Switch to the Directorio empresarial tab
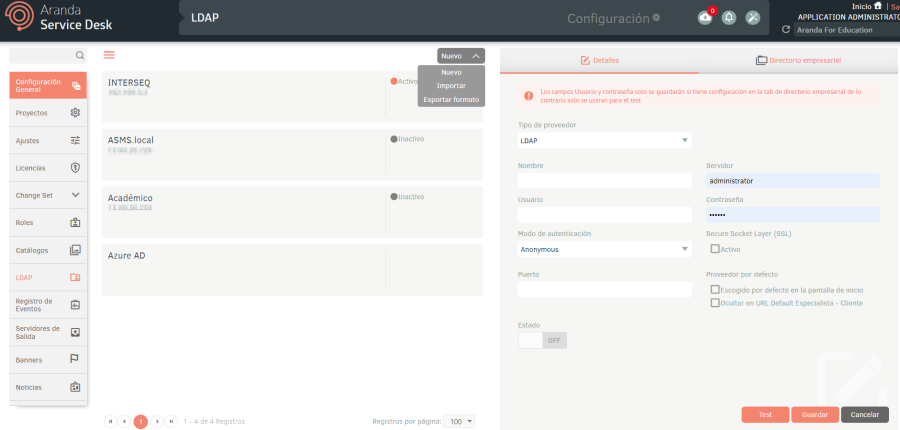This screenshot has width=900, height=430. click(798, 60)
